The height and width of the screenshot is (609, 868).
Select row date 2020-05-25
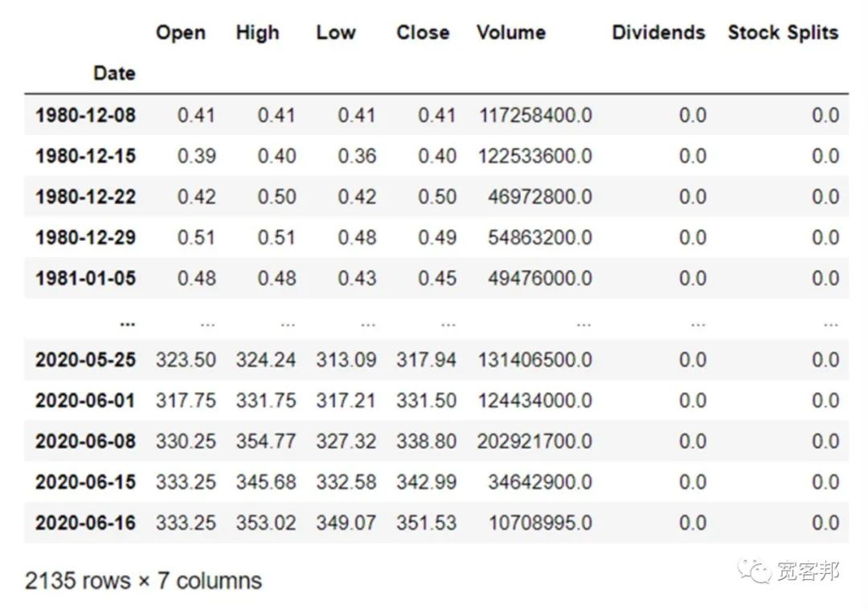click(85, 360)
